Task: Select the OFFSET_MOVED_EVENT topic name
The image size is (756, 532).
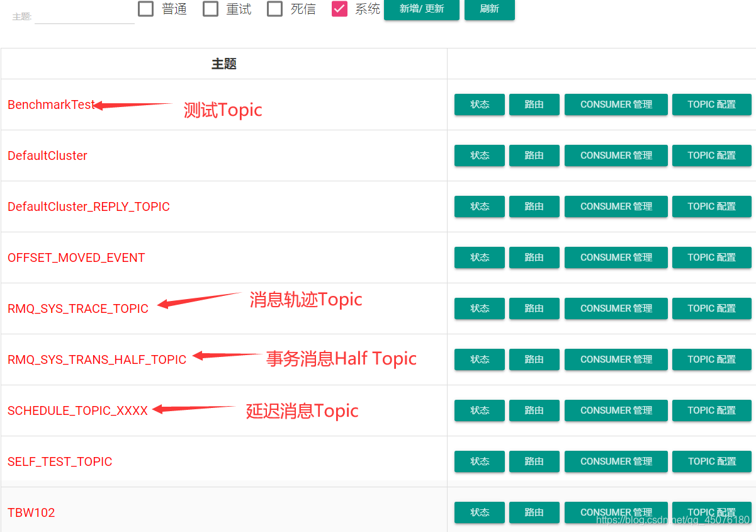Action: [x=76, y=258]
